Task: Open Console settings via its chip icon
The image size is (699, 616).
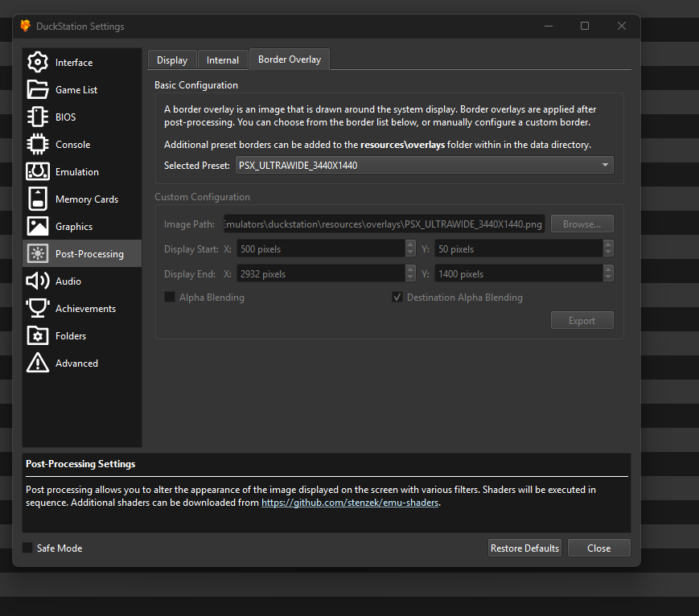Action: 38,145
